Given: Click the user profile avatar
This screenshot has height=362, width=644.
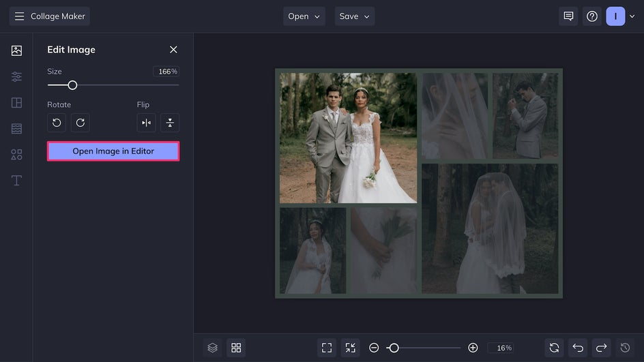Looking at the screenshot, I should [x=615, y=16].
